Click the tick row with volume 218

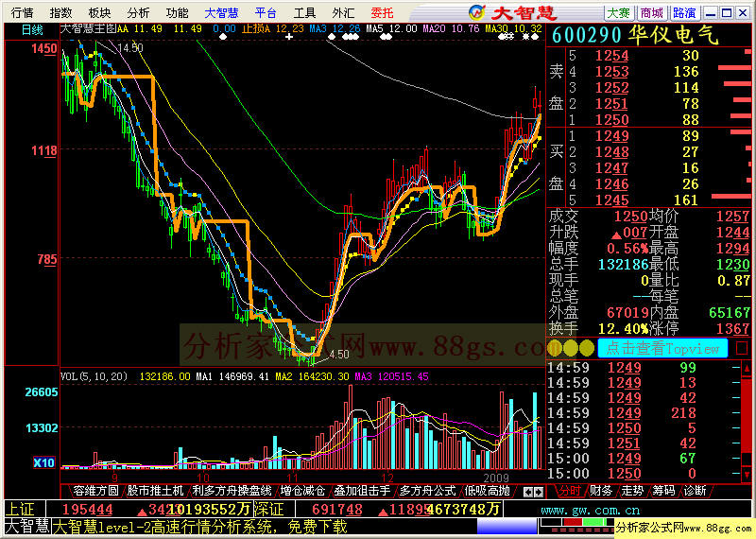pyautogui.click(x=644, y=413)
